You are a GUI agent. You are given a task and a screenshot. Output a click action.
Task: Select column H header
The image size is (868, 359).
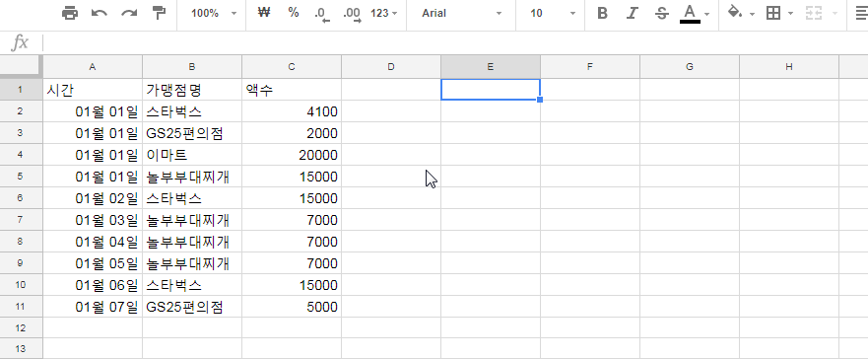click(789, 66)
